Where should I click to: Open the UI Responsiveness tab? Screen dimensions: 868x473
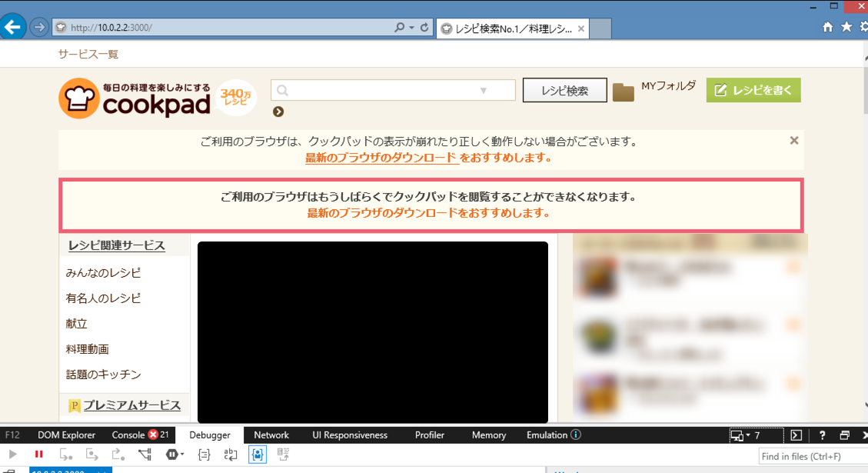pyautogui.click(x=350, y=435)
